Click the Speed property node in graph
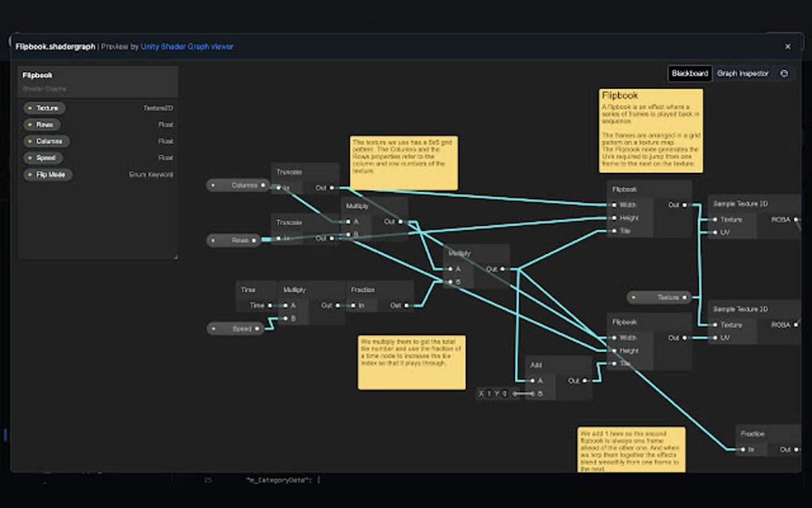 235,328
